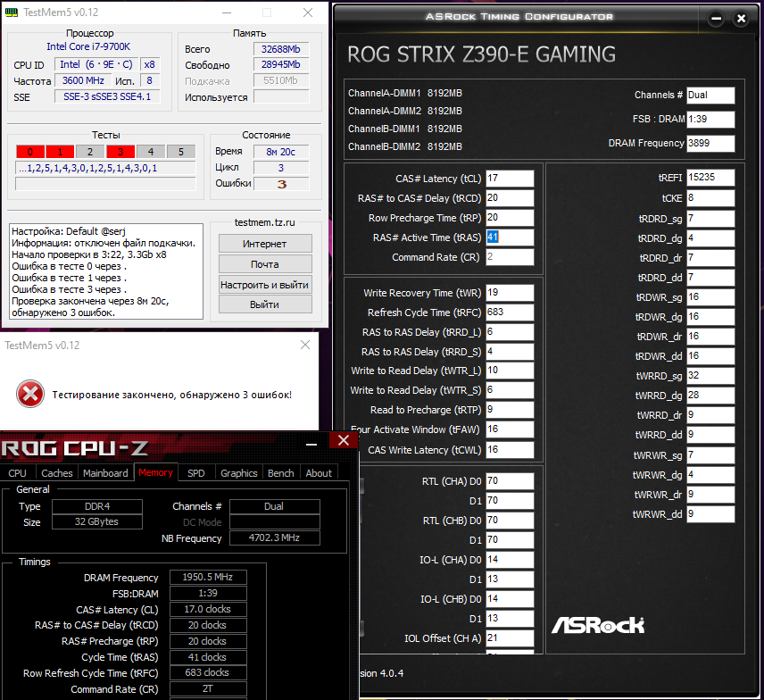The image size is (764, 700).
Task: Switch to the Mainboard tab
Action: click(105, 473)
